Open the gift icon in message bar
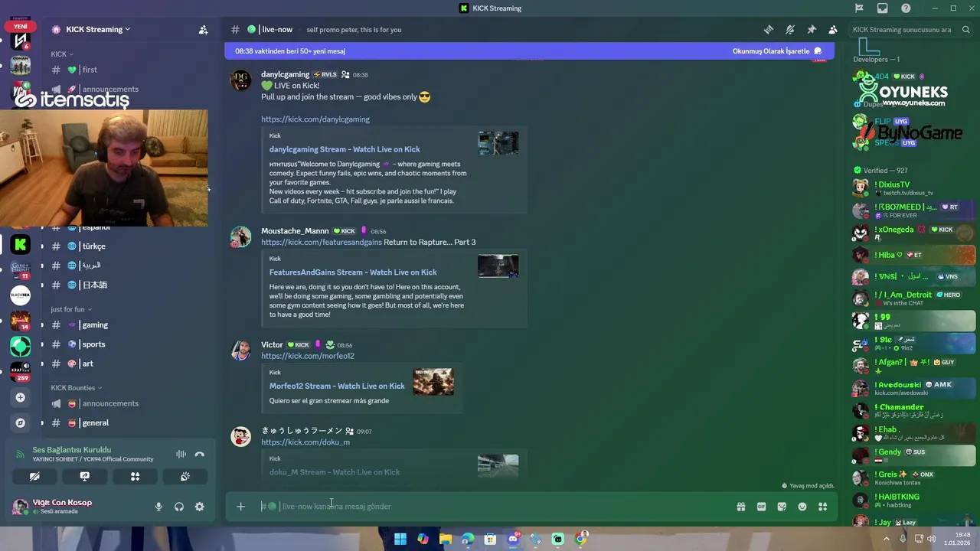The width and height of the screenshot is (980, 551). pyautogui.click(x=741, y=507)
